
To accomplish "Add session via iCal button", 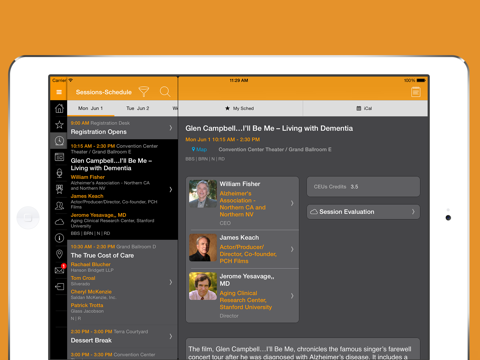I will 365,108.
